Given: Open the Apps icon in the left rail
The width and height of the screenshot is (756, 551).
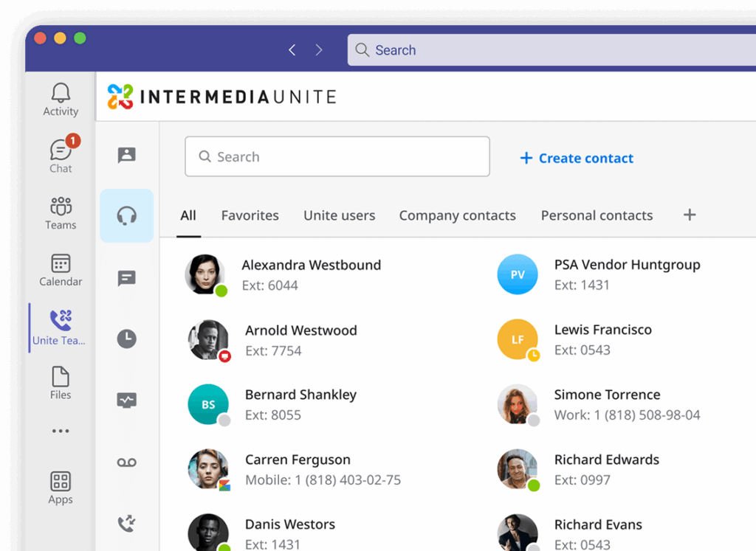Looking at the screenshot, I should [x=60, y=488].
